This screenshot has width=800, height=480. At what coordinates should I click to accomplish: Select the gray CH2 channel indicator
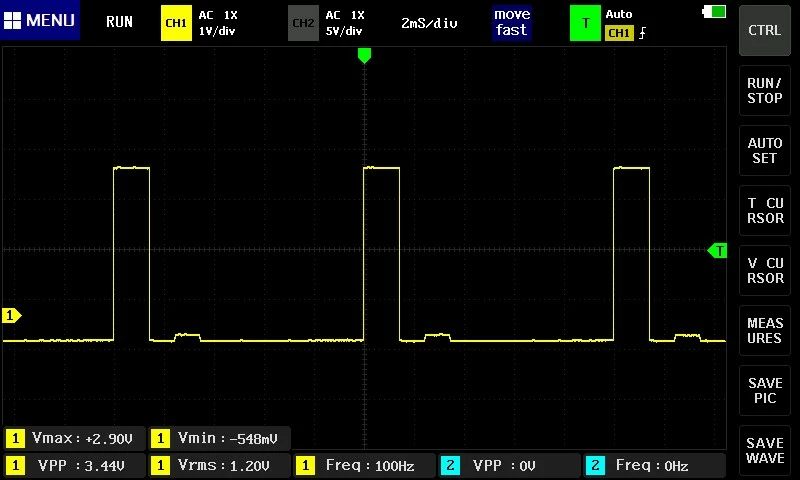(303, 23)
